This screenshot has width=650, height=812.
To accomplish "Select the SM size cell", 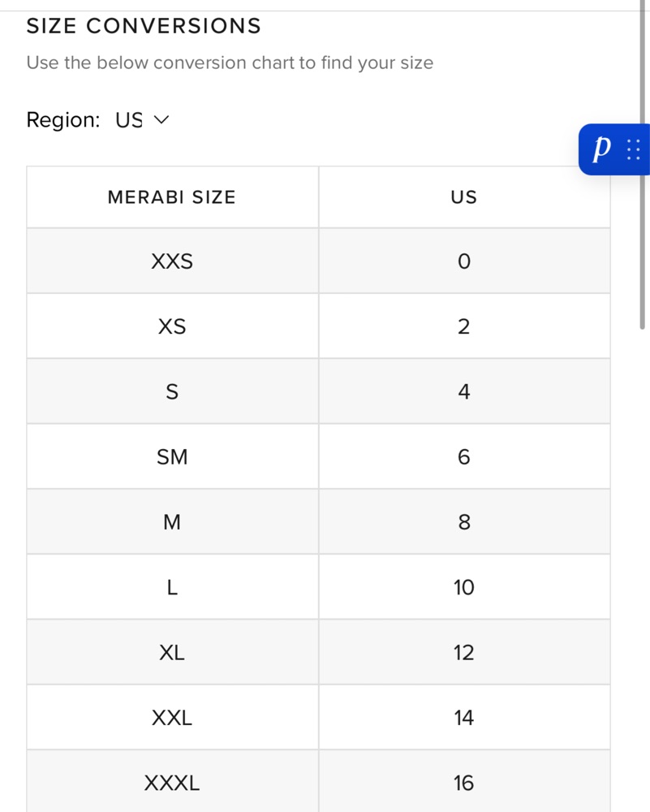I will pos(172,456).
